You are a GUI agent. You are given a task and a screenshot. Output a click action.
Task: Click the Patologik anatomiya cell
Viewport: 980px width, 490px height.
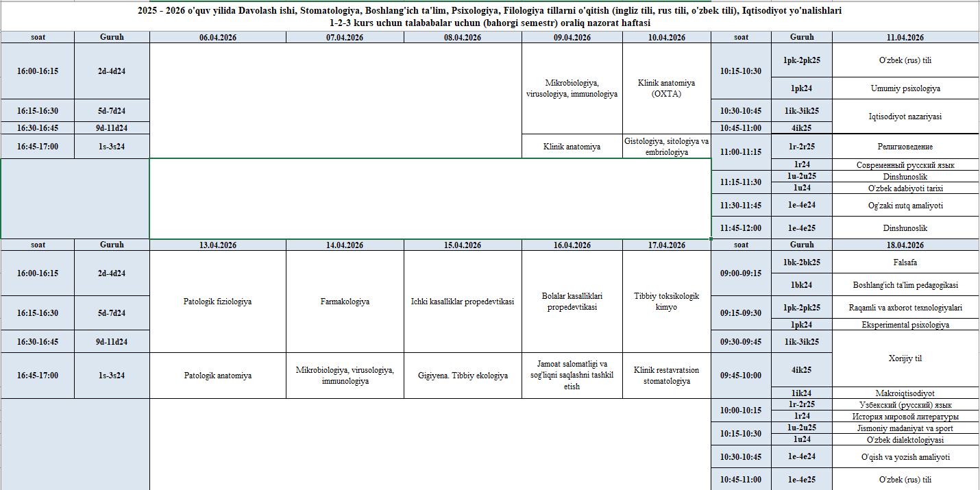pyautogui.click(x=217, y=376)
